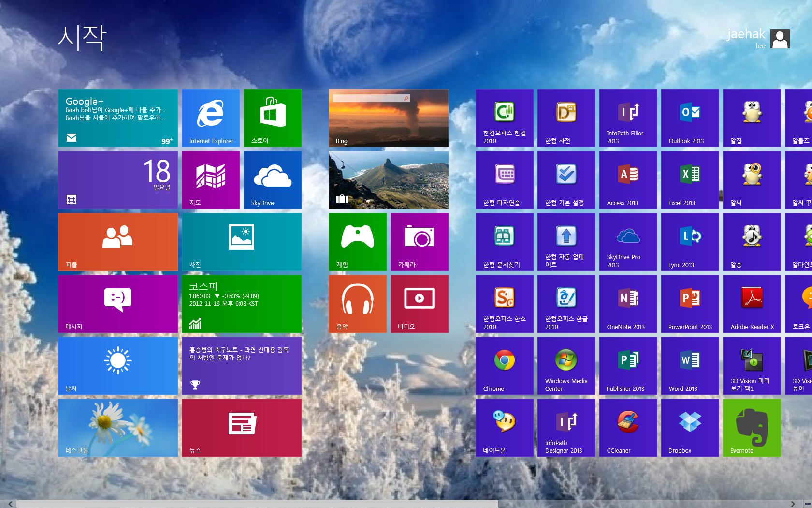Image resolution: width=812 pixels, height=508 pixels.
Task: Launch 알집 tile
Action: tap(752, 118)
